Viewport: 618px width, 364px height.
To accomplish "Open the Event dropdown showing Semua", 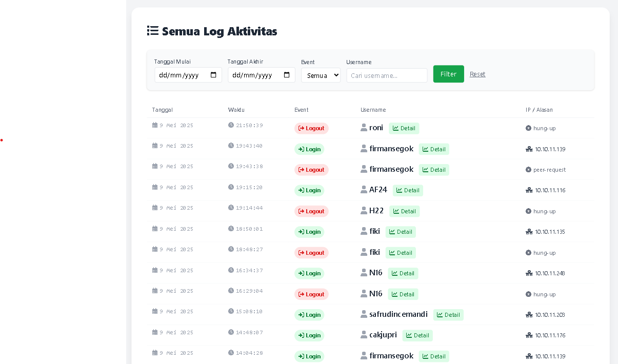I will tap(321, 75).
